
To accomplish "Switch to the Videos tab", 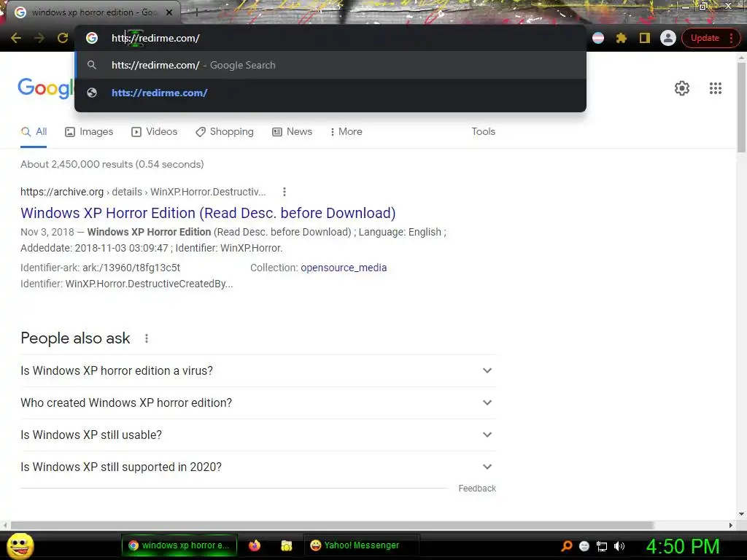I will click(x=155, y=132).
